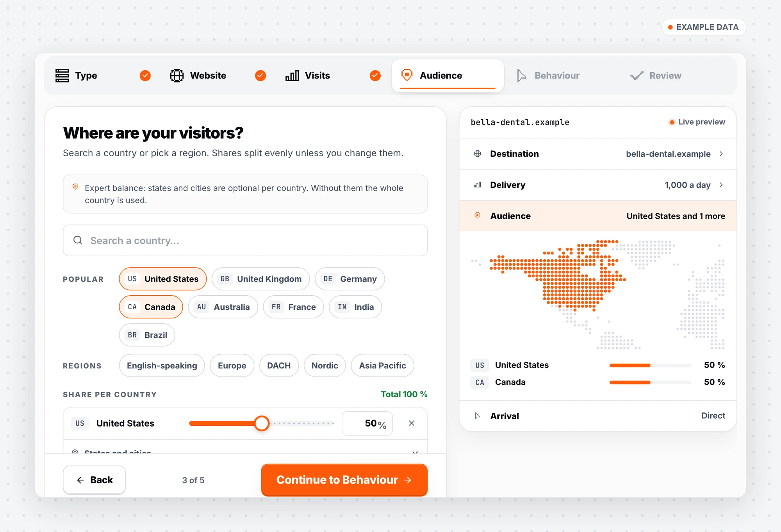Click the Audience location pin icon in tabs
The width and height of the screenshot is (781, 532).
tap(407, 75)
